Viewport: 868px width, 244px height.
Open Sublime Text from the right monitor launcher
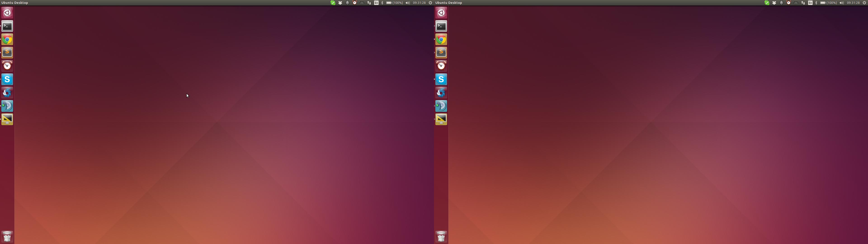coord(441,53)
